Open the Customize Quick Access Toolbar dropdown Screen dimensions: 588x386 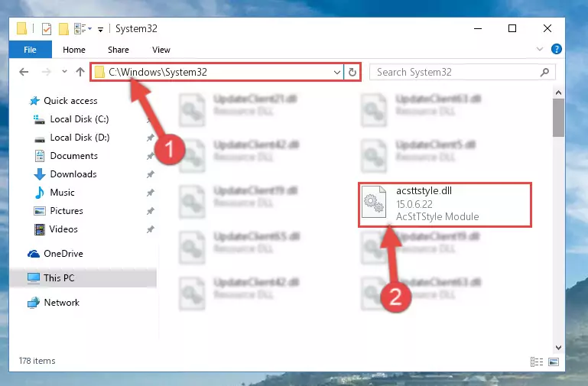click(x=100, y=29)
